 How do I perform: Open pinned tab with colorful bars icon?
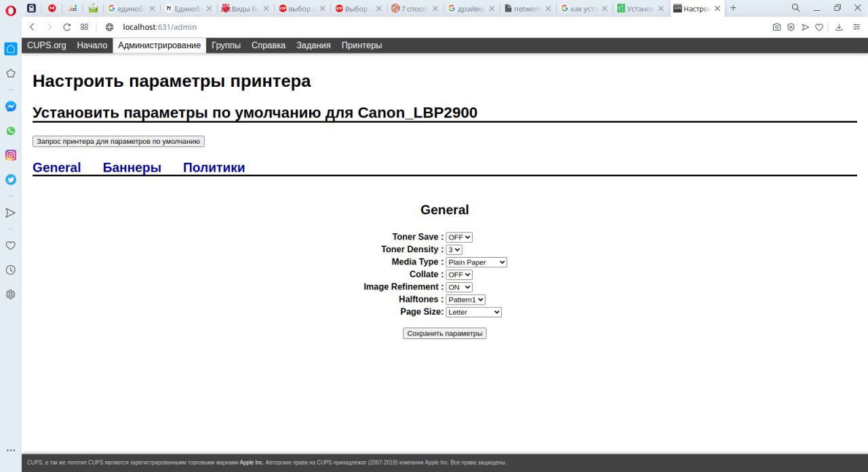click(73, 9)
